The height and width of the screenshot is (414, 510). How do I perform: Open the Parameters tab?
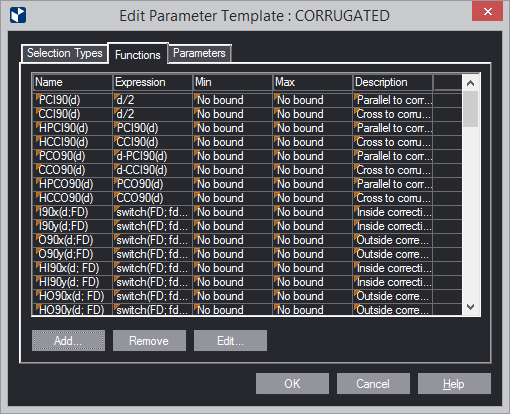[x=199, y=53]
